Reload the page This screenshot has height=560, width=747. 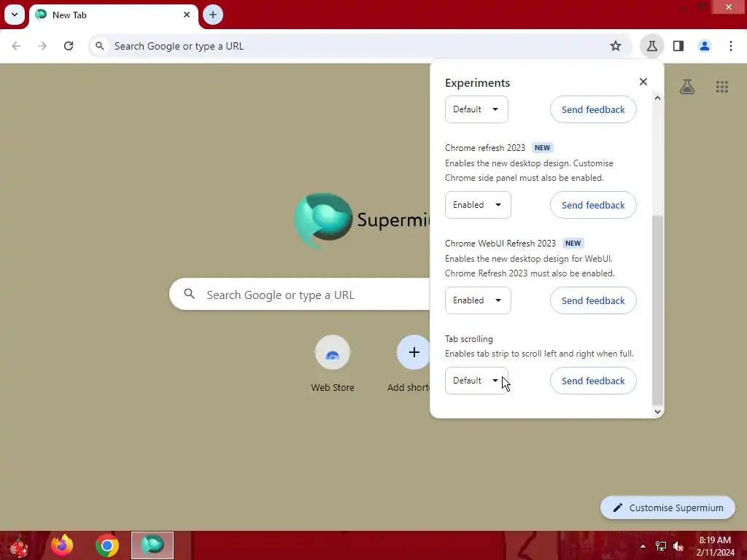point(69,46)
